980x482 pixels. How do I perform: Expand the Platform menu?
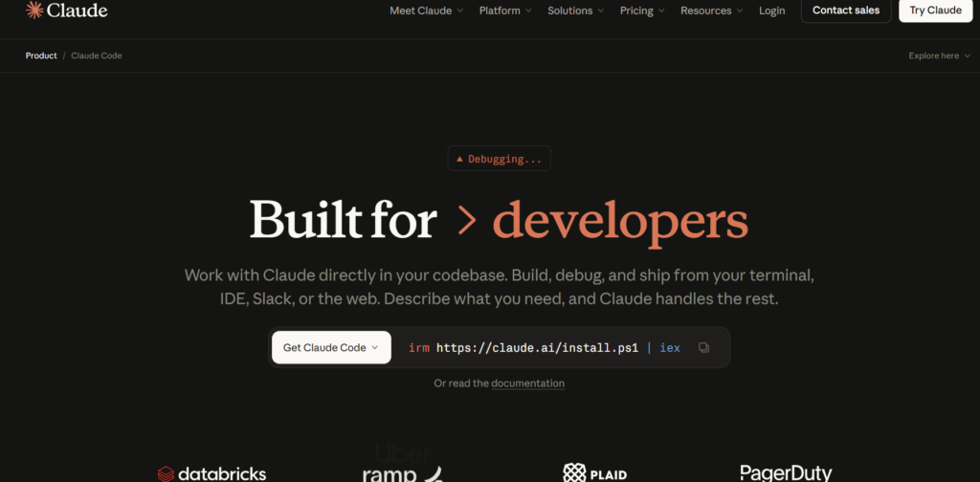(x=506, y=11)
